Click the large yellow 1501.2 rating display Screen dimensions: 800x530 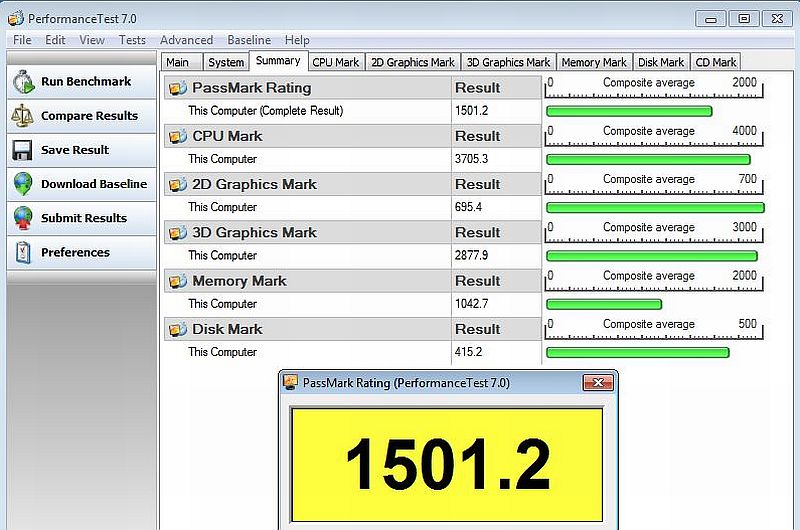[447, 465]
